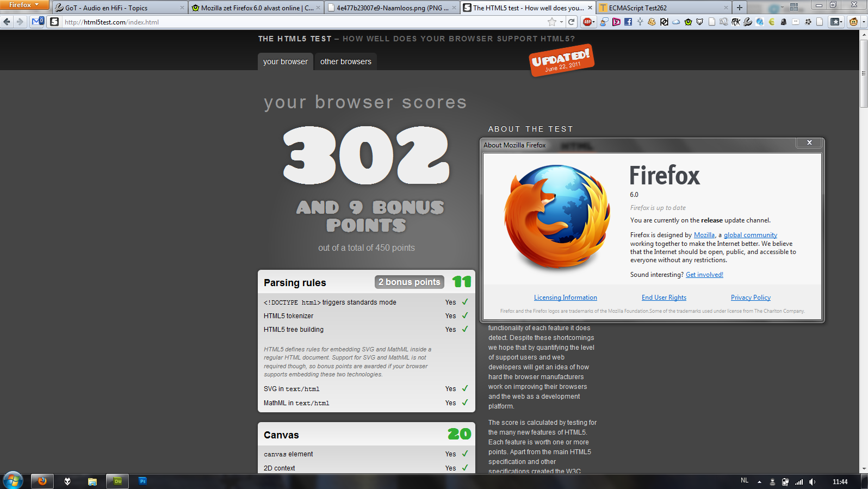The width and height of the screenshot is (868, 489).
Task: Expand the Adblock Plus dropdown arrow
Action: click(x=593, y=22)
